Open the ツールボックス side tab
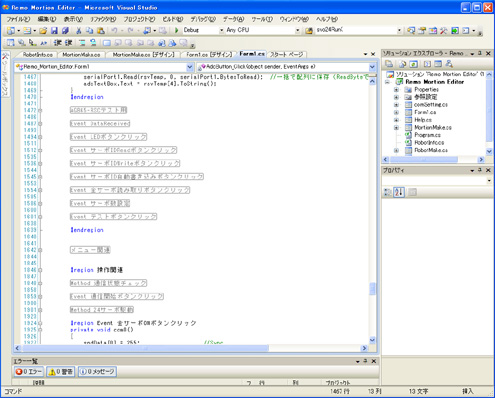This screenshot has height=398, width=495. coord(5,75)
